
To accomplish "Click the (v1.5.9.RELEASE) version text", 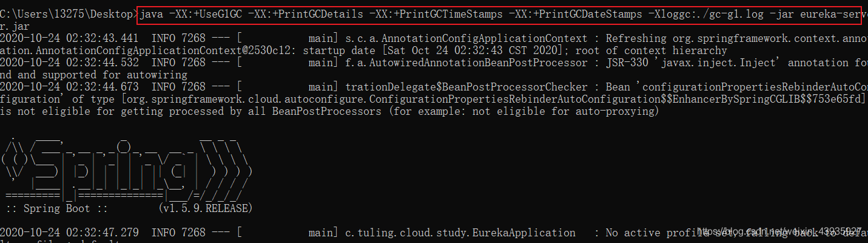I will [x=205, y=208].
